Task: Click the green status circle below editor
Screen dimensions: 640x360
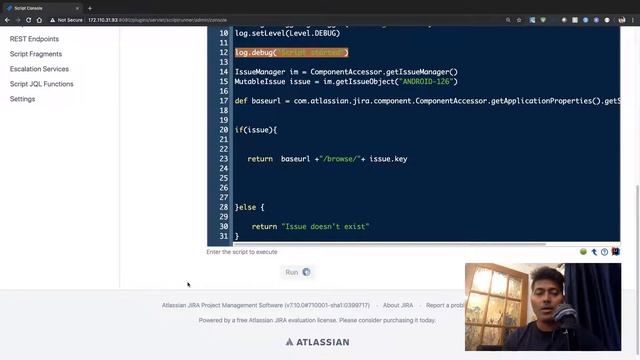Action: 583,252
